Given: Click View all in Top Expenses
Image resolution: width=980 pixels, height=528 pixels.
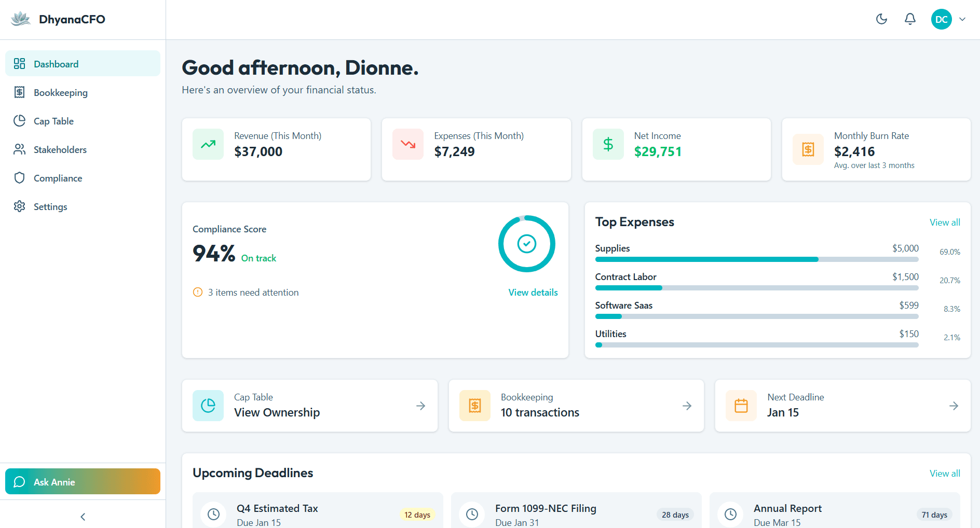Looking at the screenshot, I should point(945,222).
